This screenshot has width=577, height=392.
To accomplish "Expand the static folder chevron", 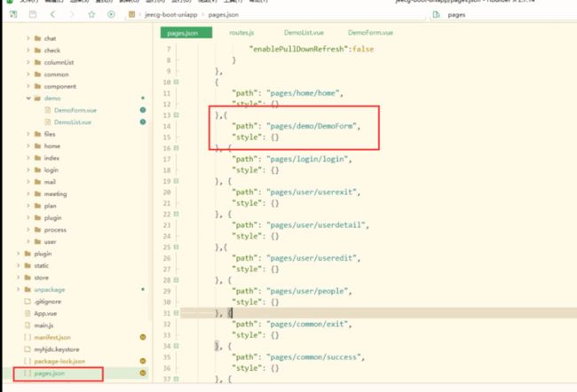I will point(18,265).
